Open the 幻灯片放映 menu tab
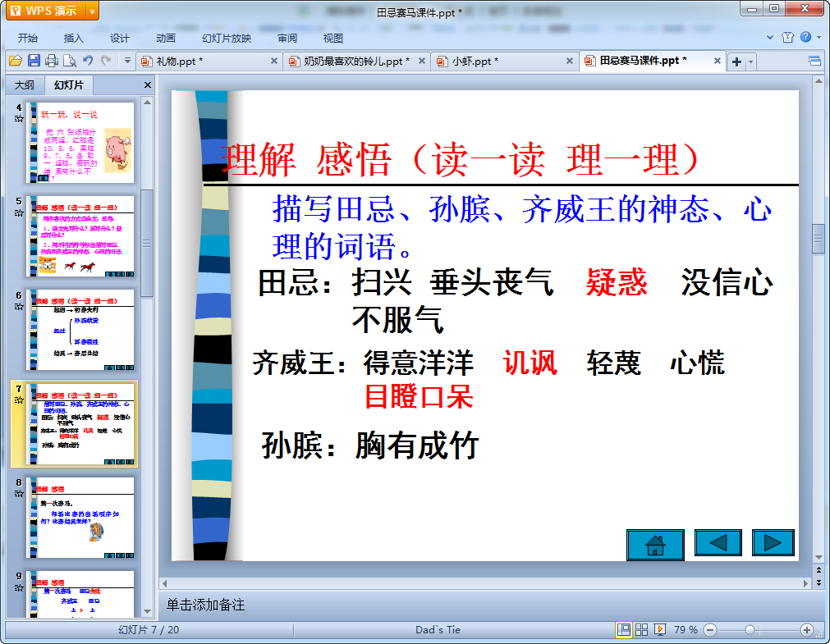This screenshot has width=830, height=644. pyautogui.click(x=227, y=38)
